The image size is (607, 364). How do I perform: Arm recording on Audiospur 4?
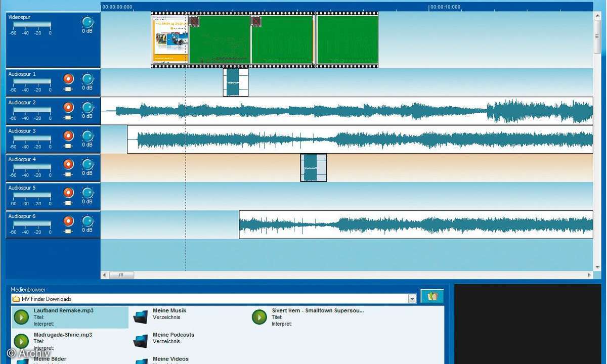pyautogui.click(x=69, y=164)
